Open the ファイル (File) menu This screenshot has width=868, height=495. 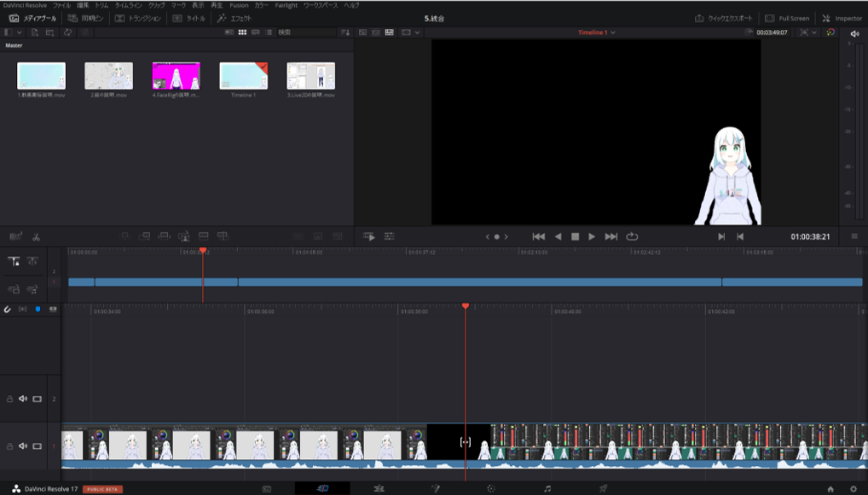(x=61, y=5)
